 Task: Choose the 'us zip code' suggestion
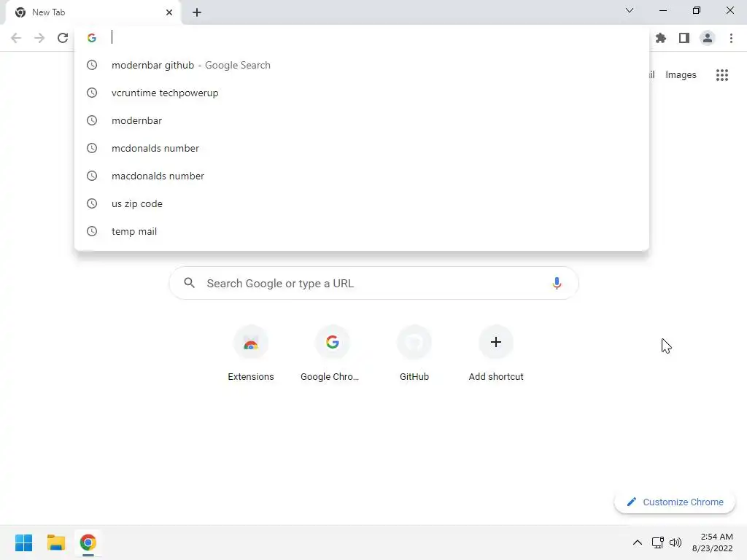click(362, 204)
